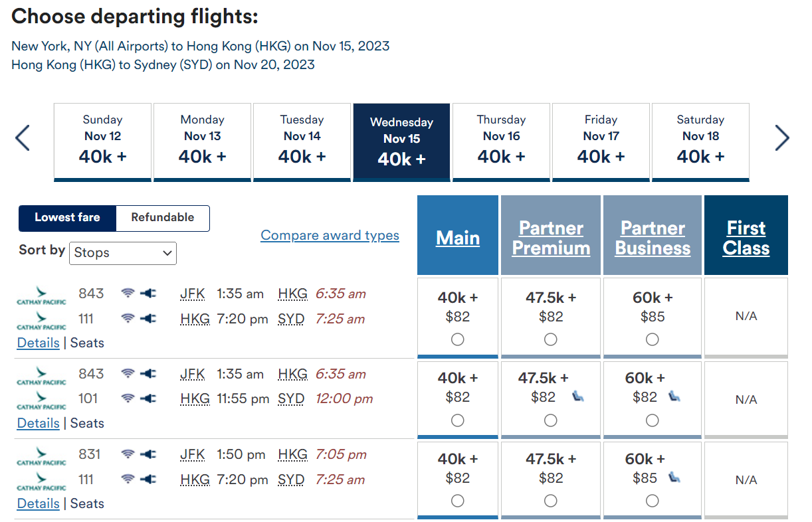Click the Cathay Pacific logo beside flight 831
This screenshot has width=812, height=522.
click(x=41, y=455)
